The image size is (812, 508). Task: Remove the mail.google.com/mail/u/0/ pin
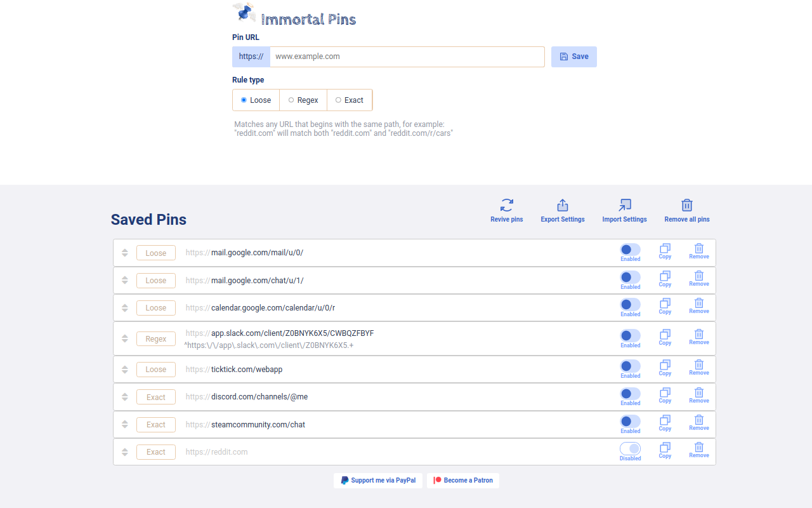coord(699,252)
